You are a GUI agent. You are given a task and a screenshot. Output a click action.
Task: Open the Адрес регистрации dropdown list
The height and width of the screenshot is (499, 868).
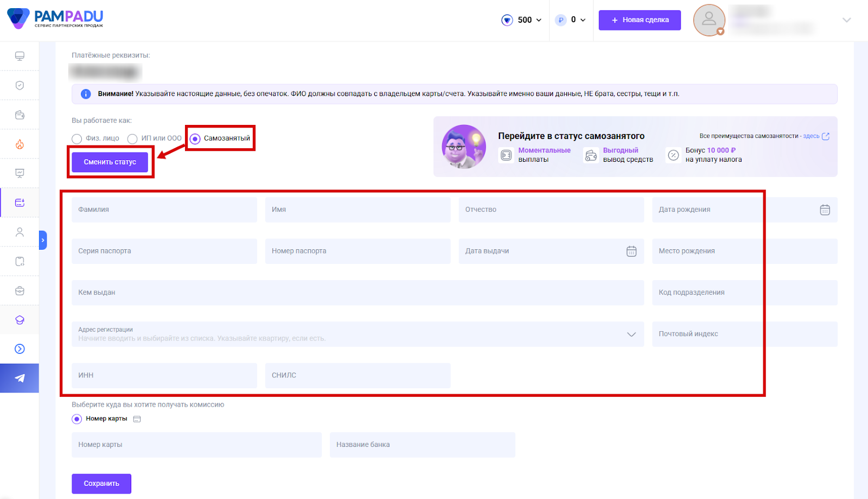pyautogui.click(x=631, y=334)
